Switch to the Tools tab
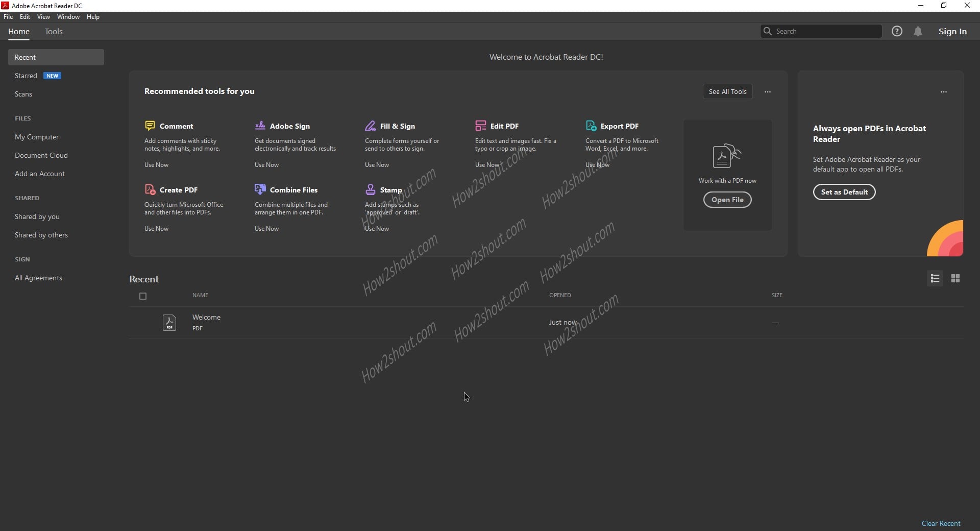Screen dimensions: 980x531 click(x=54, y=31)
